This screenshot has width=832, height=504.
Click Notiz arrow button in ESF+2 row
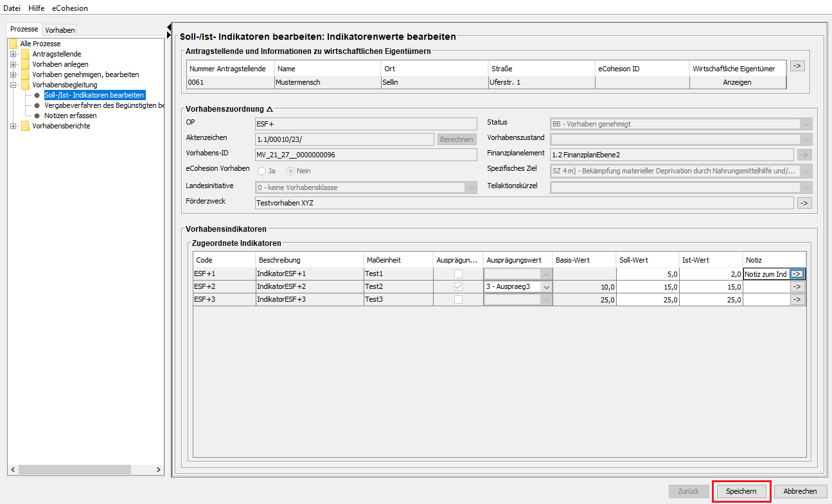click(797, 287)
